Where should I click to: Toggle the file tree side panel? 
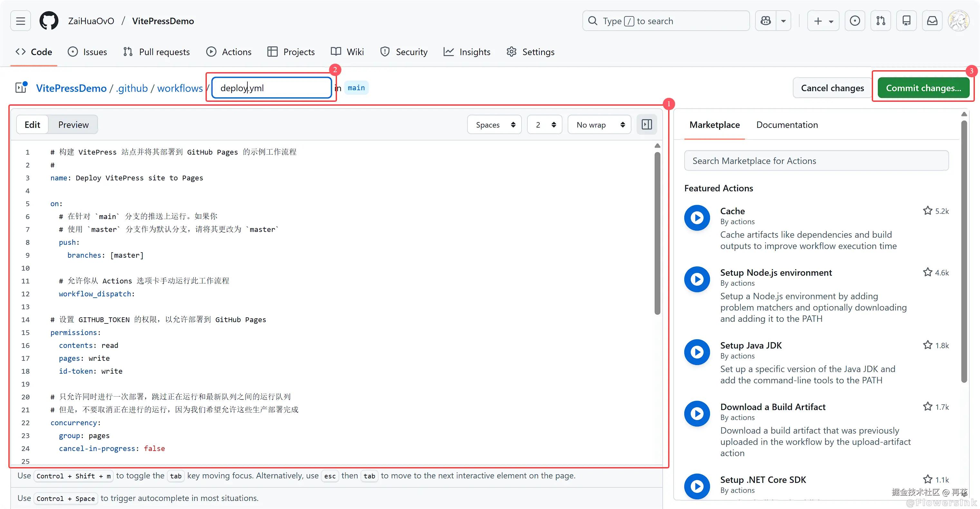pos(21,88)
